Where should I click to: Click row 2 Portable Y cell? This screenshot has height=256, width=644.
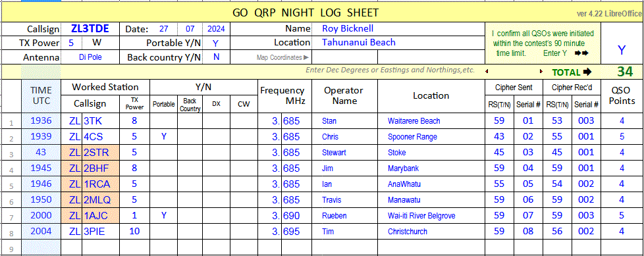click(x=163, y=137)
